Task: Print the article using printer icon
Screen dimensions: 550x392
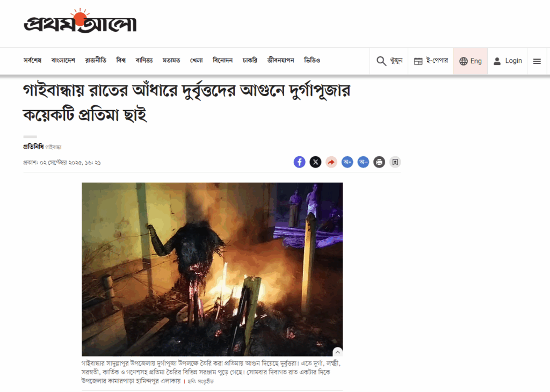Action: click(x=379, y=162)
